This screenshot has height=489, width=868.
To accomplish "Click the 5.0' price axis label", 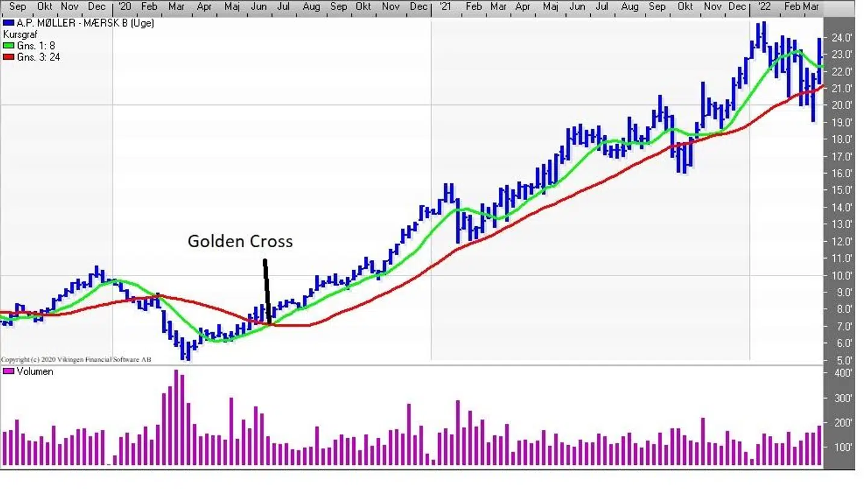I will click(x=842, y=361).
